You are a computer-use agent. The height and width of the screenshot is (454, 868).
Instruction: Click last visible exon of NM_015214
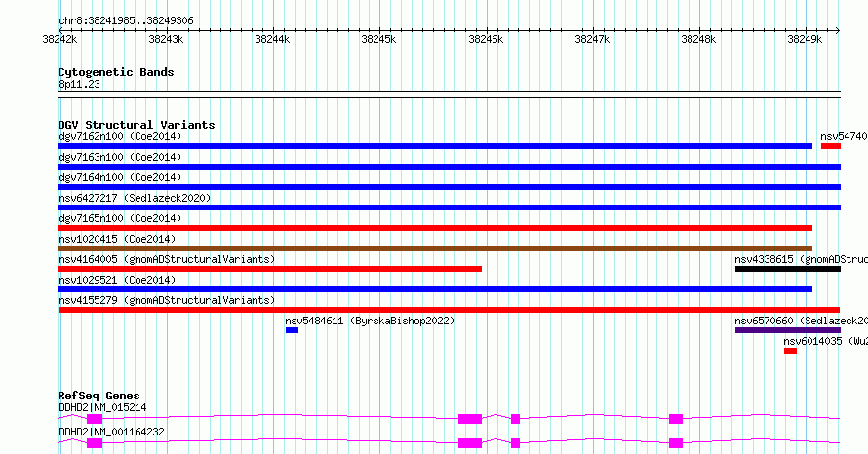pyautogui.click(x=676, y=419)
